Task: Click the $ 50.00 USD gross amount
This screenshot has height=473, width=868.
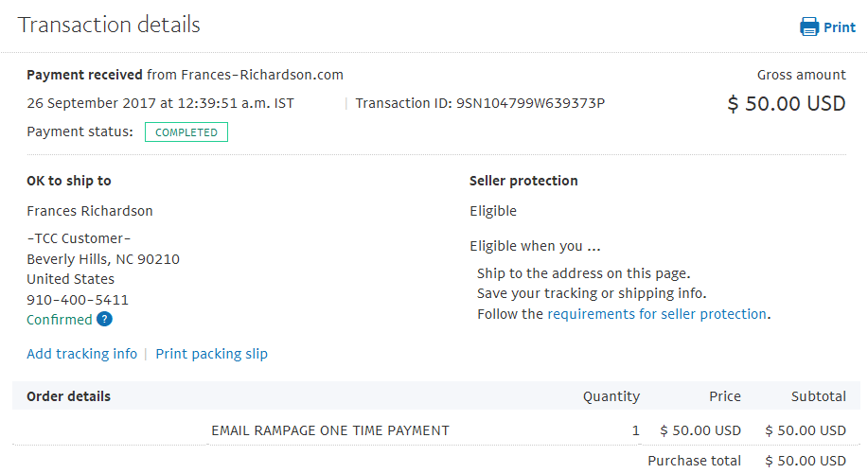Action: click(x=786, y=103)
